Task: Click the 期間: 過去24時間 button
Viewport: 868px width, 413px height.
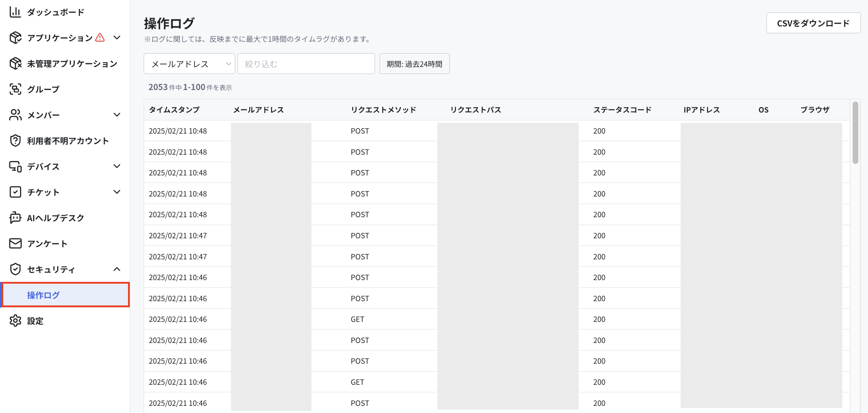Action: tap(414, 64)
